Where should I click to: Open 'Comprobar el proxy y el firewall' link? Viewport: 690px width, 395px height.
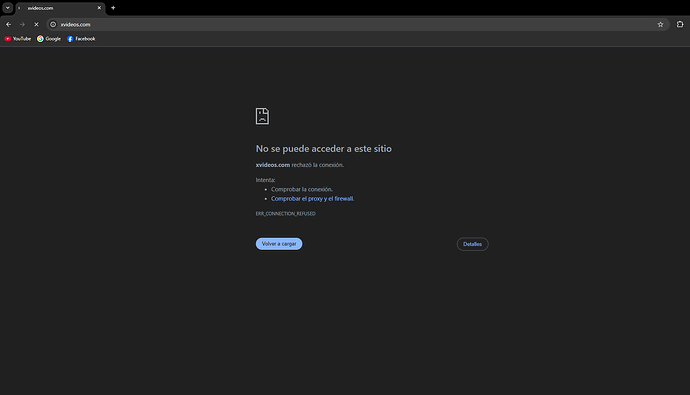pos(312,199)
